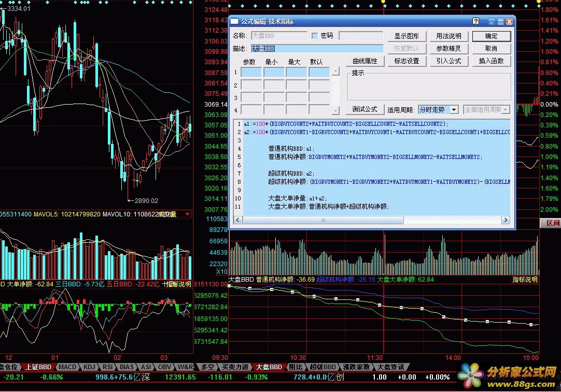Click the 名称 name field
The width and height of the screenshot is (561, 392).
point(279,36)
